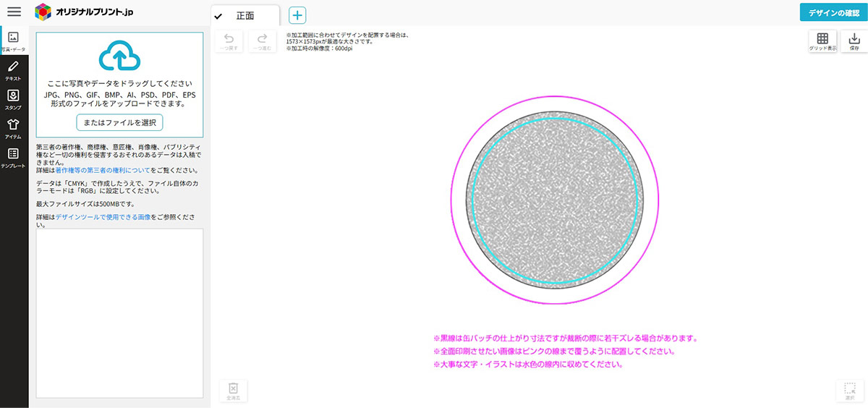The height and width of the screenshot is (408, 868).
Task: Click またはファイルを選択 button
Action: point(119,122)
